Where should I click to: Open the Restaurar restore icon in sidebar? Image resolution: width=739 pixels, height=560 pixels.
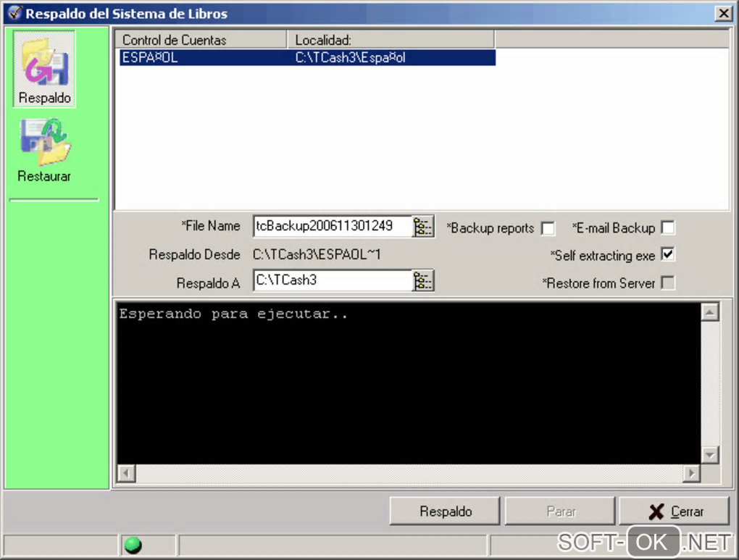coord(44,151)
